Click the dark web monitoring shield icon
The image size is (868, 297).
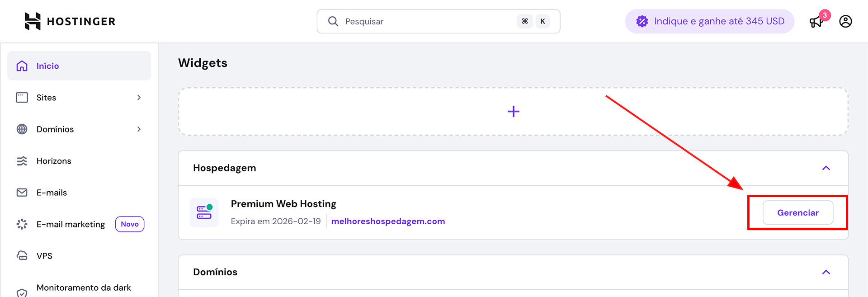[x=22, y=292]
